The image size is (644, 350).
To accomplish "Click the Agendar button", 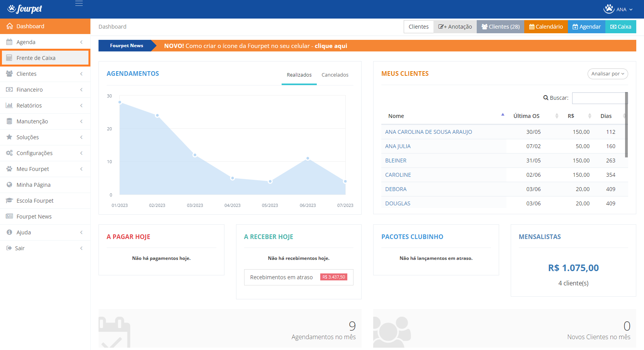I will (x=586, y=27).
